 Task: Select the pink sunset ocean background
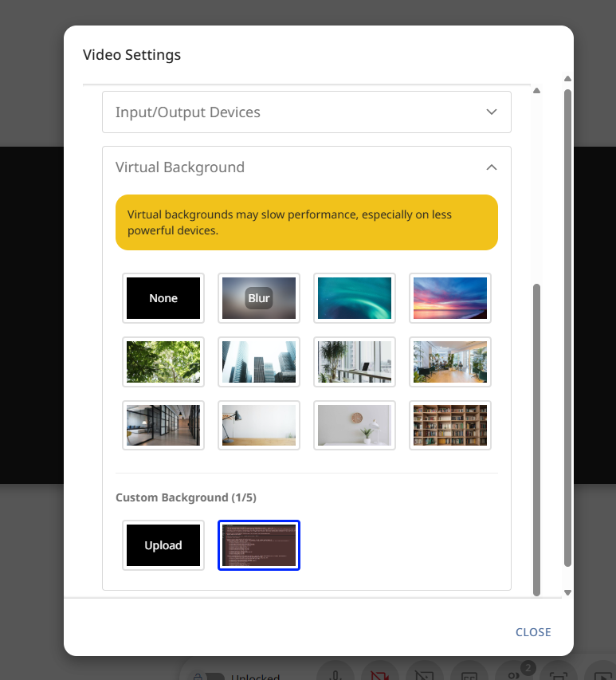(450, 298)
